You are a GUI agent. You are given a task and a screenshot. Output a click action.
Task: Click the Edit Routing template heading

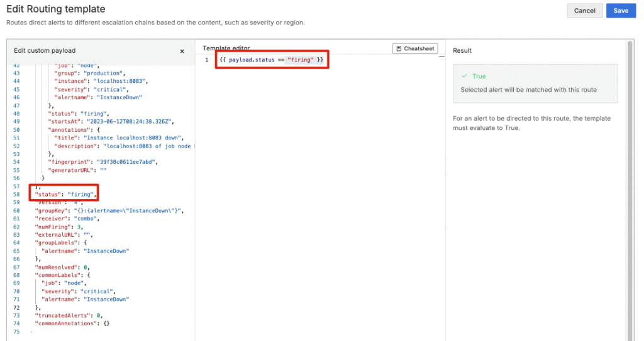click(56, 9)
